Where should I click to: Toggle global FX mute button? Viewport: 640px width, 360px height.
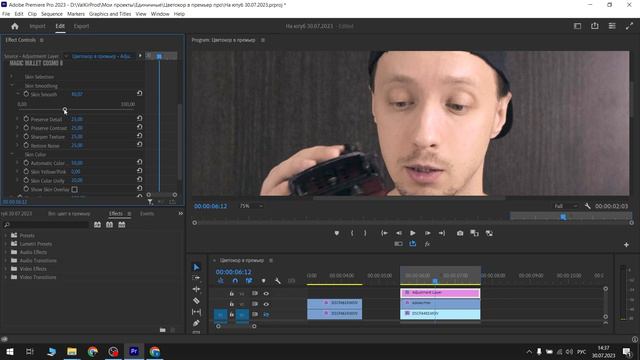click(x=427, y=244)
